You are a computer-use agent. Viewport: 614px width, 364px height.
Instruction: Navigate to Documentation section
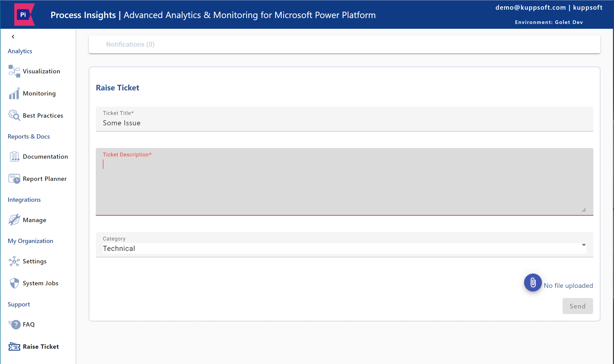pos(45,157)
